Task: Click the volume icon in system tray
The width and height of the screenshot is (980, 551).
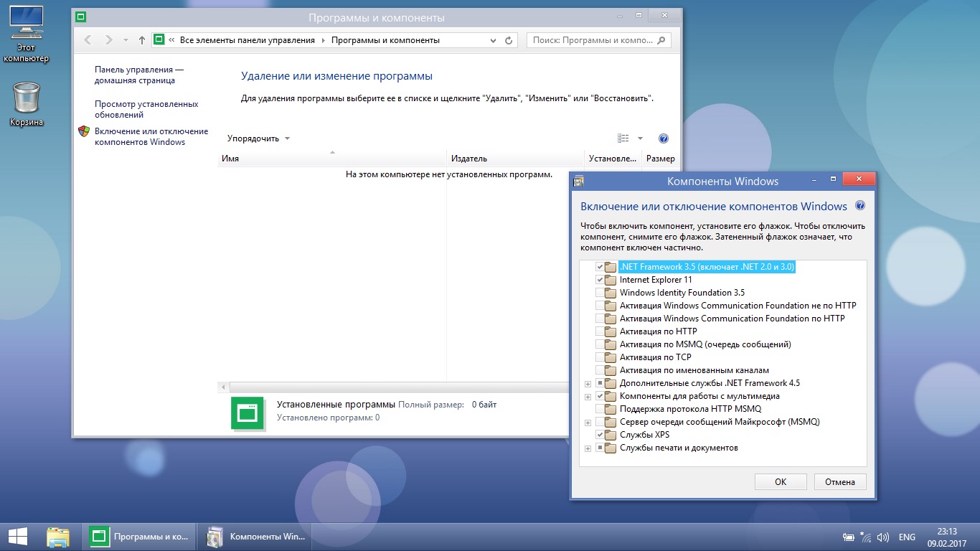Action: click(882, 537)
